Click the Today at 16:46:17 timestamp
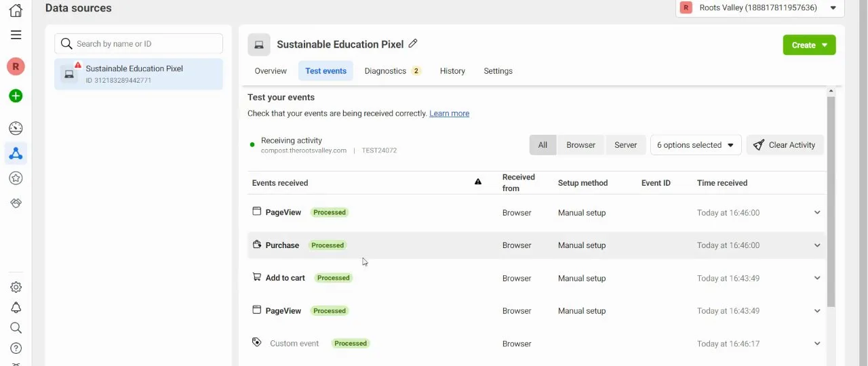Viewport: 868px width, 366px height. (728, 344)
